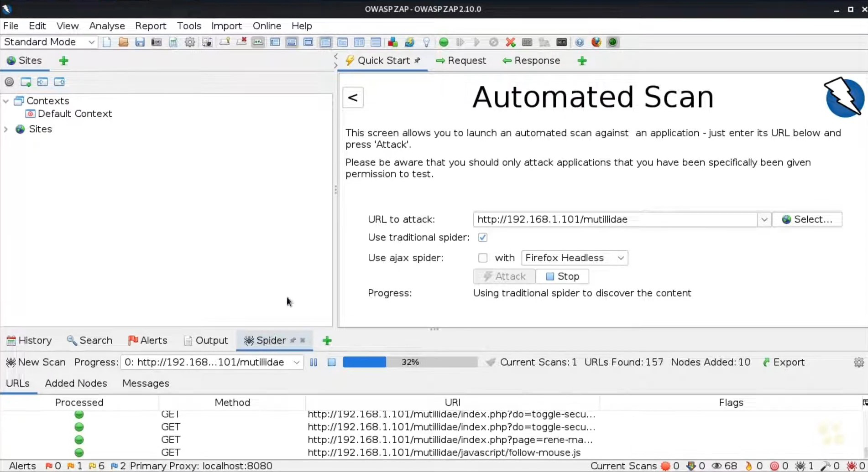Click the green Set Break circle icon

pyautogui.click(x=444, y=42)
